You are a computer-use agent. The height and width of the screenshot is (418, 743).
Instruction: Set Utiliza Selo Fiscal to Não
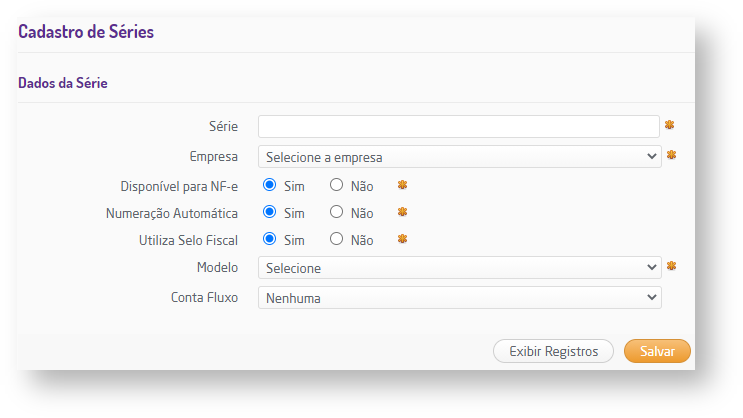[x=336, y=239]
